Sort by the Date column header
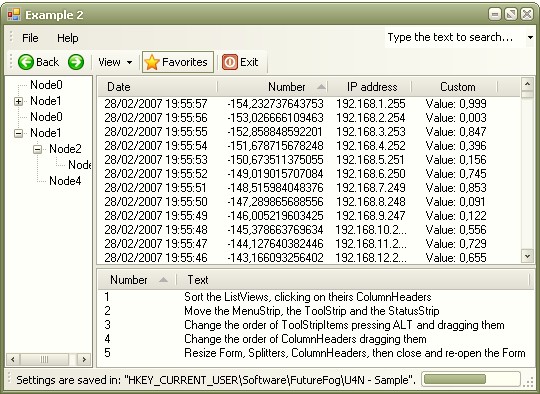 click(x=158, y=87)
